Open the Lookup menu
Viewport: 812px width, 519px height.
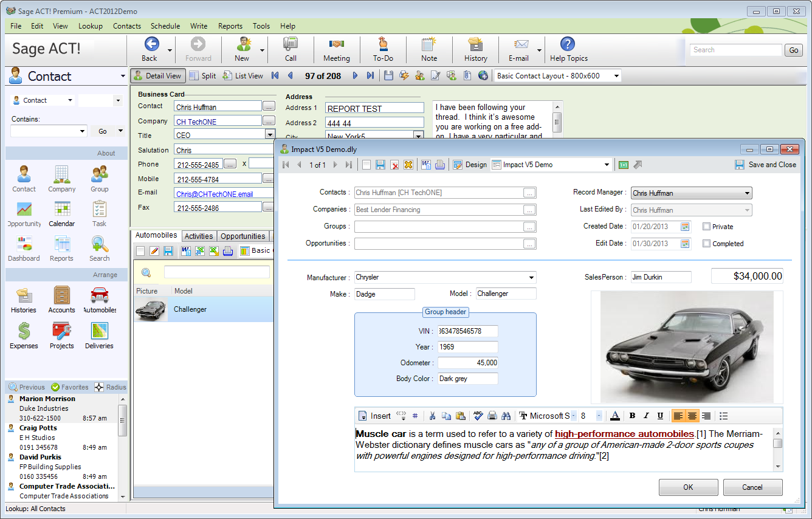91,26
